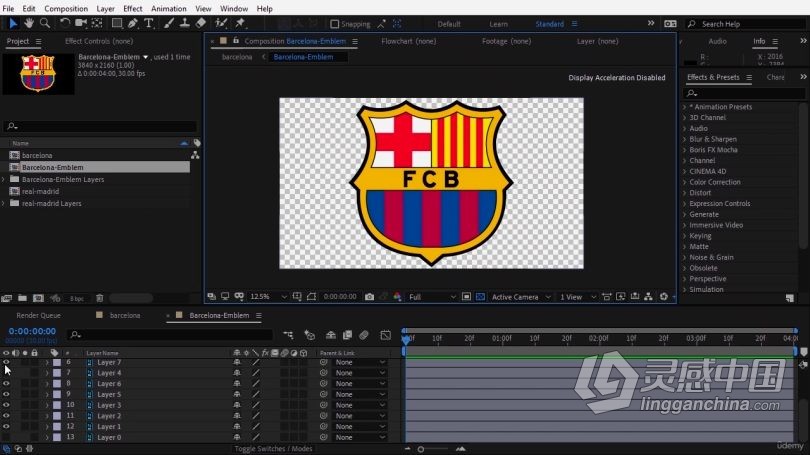The height and width of the screenshot is (455, 810).
Task: Open the Composition menu
Action: click(66, 9)
